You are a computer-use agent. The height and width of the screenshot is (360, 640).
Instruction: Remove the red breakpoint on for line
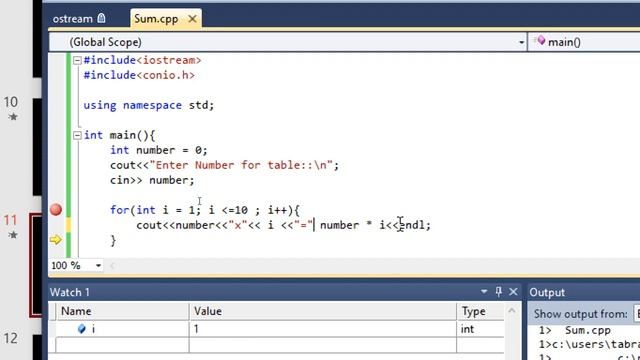(56, 210)
